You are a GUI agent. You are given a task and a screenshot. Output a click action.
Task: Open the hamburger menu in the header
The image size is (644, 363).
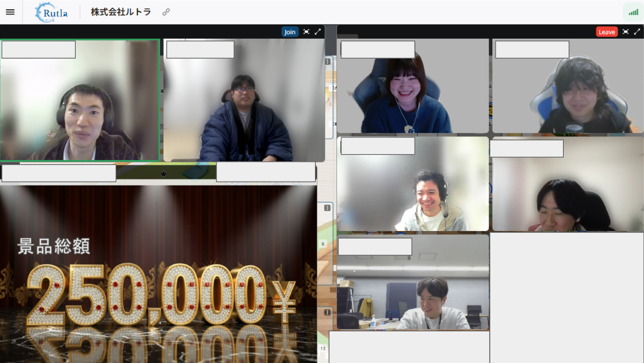click(x=10, y=12)
